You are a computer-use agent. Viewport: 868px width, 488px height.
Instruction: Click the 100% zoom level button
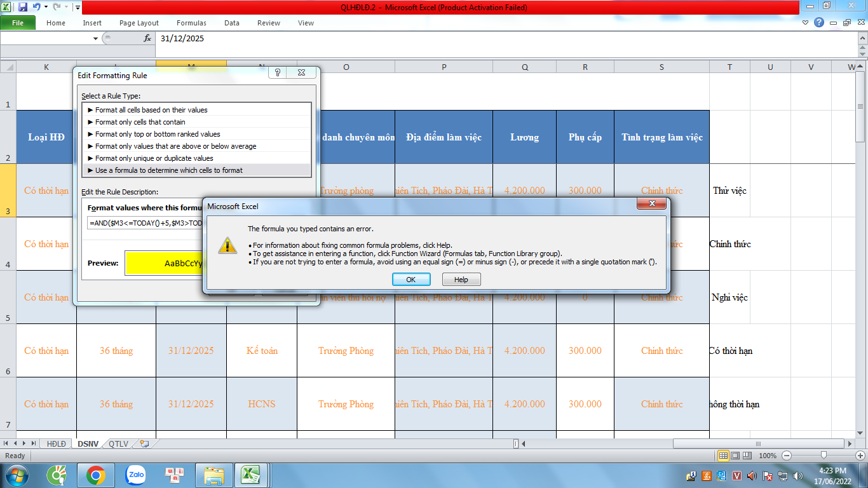(768, 456)
